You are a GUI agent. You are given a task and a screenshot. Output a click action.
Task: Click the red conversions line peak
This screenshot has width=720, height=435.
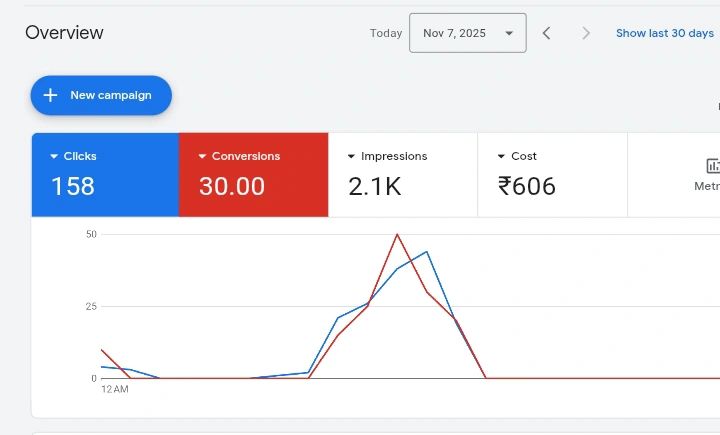point(397,235)
